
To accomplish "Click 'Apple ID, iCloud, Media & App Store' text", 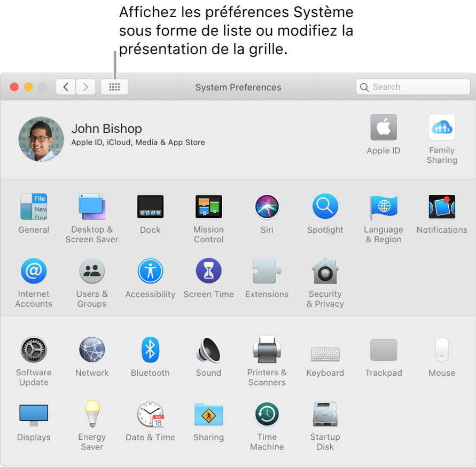I will (138, 142).
